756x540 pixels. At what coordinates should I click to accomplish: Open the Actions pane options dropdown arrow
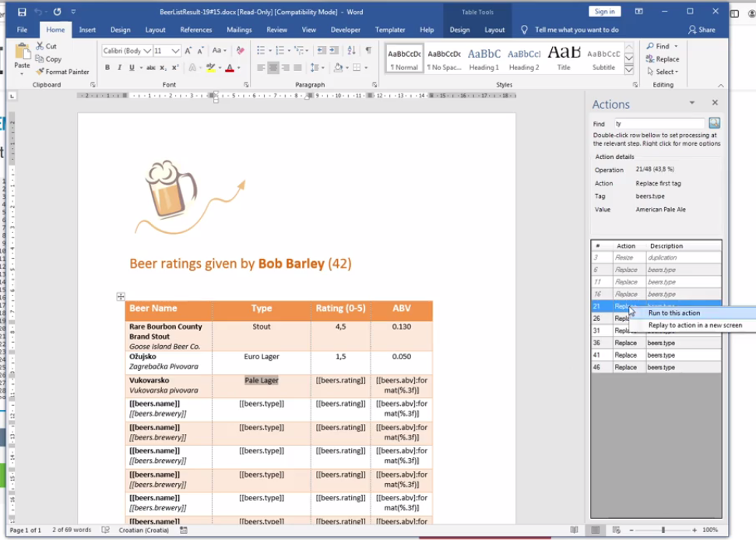point(691,104)
